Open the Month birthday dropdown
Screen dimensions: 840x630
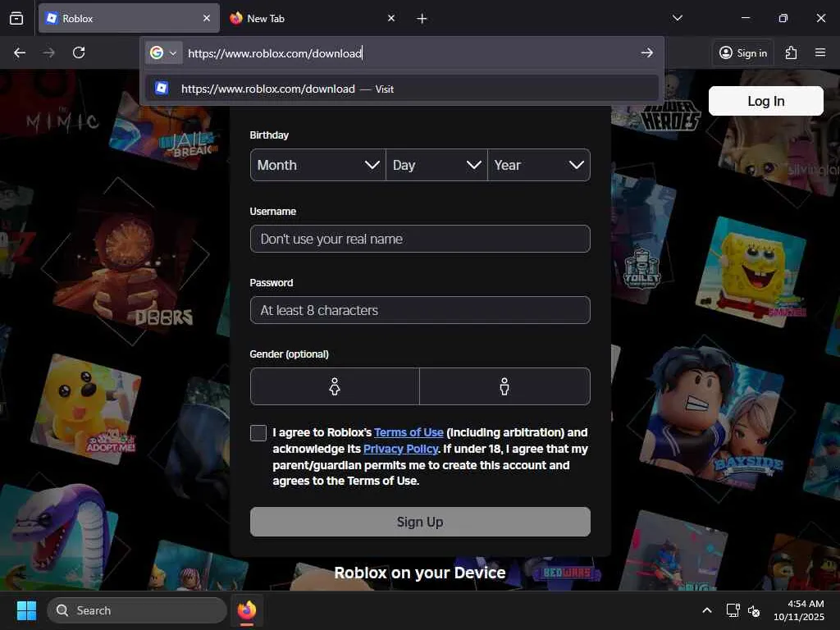click(317, 165)
